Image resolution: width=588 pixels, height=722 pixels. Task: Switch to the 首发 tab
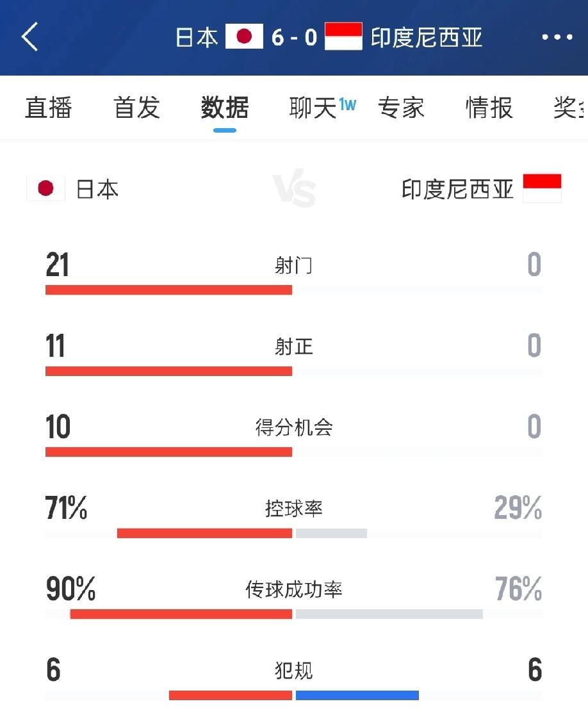(137, 108)
